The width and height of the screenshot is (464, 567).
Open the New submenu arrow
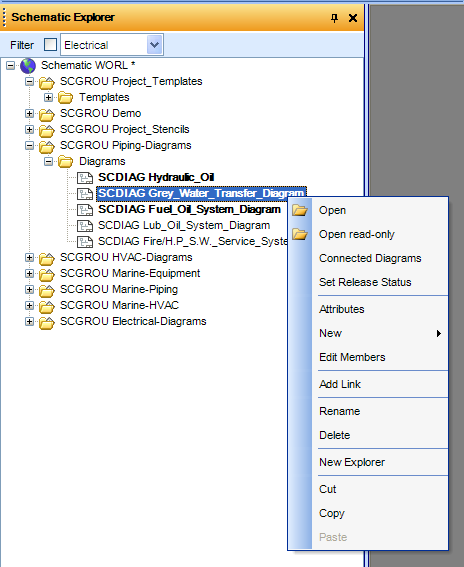[x=439, y=333]
